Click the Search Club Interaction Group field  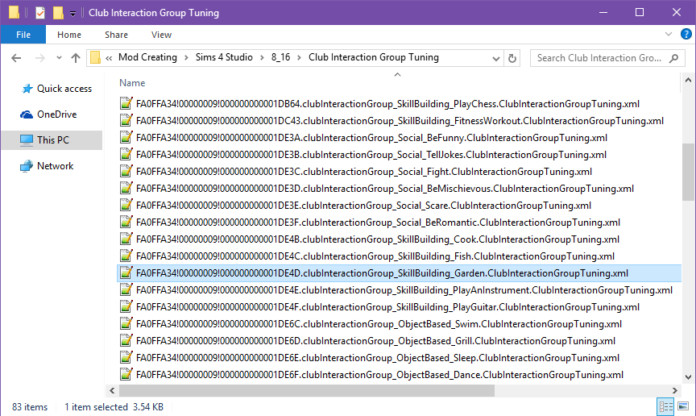[605, 58]
